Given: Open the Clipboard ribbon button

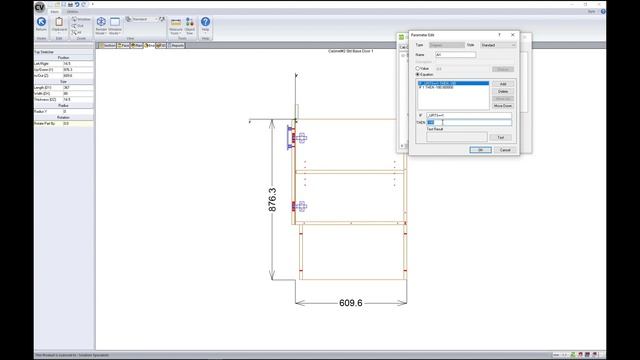Looking at the screenshot, I should point(59,24).
